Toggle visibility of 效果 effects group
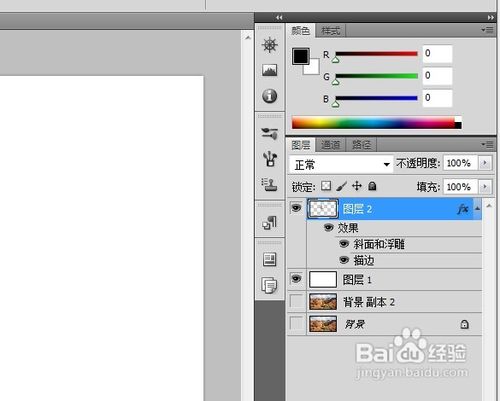 (329, 228)
